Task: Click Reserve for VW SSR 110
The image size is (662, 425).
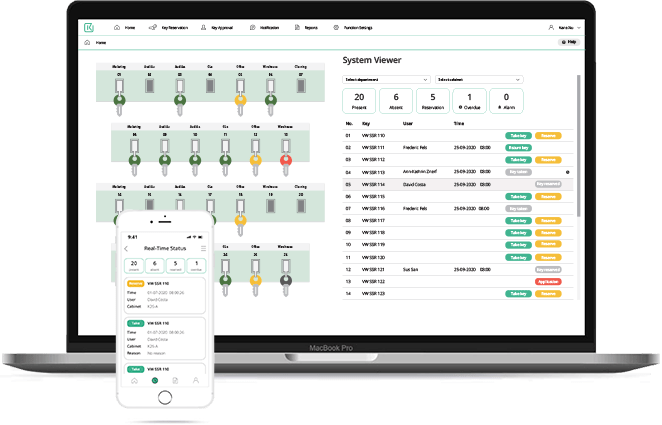Action: (x=548, y=135)
